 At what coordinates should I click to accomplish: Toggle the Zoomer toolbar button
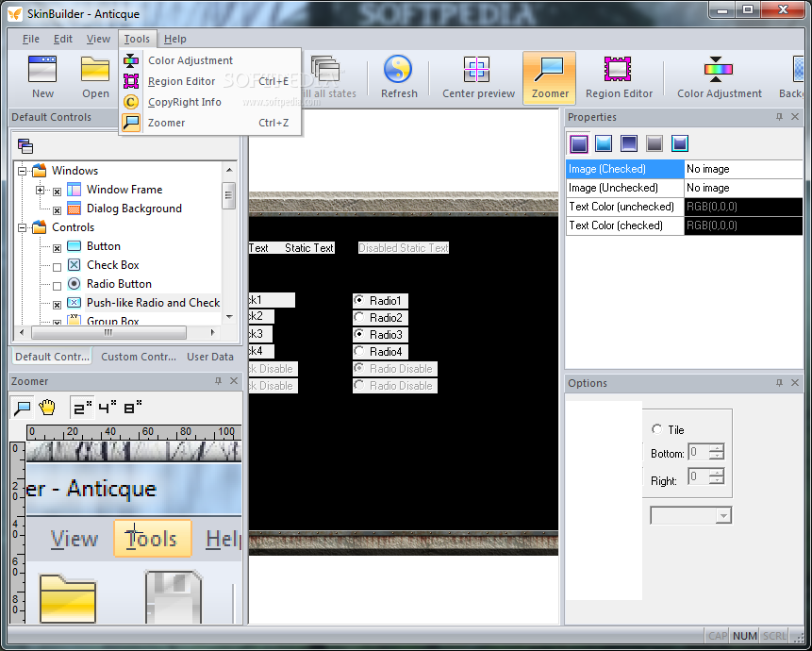click(x=549, y=77)
